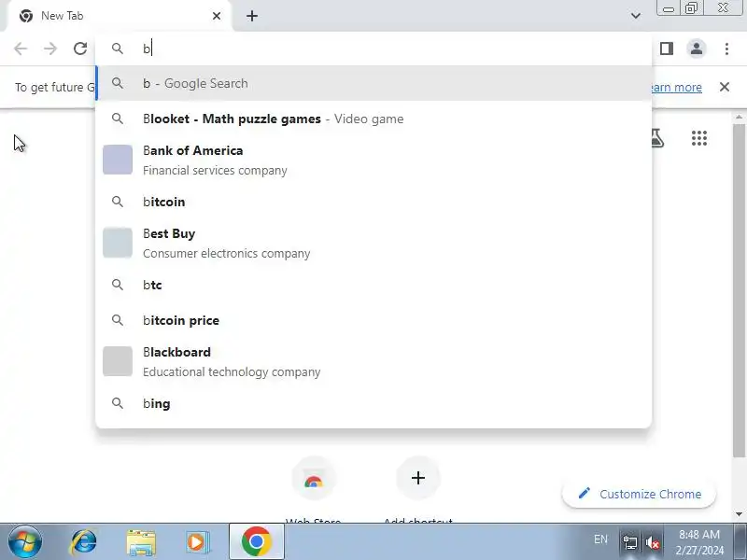Screen dimensions: 747x560
Task: Open the network tray icon
Action: [629, 542]
